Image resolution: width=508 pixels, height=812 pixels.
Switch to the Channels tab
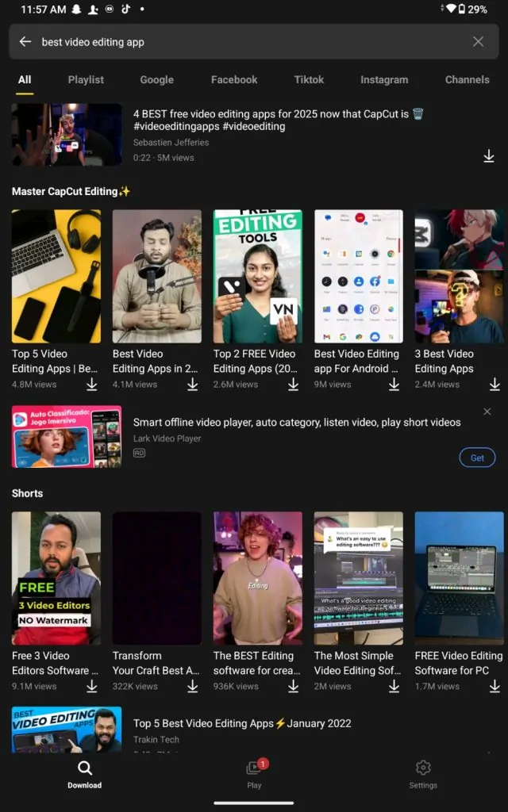(467, 80)
